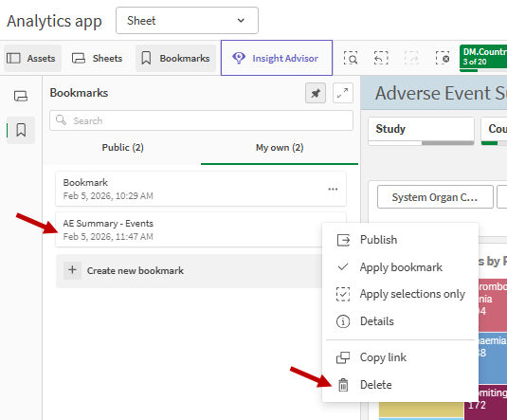Open the Sheet dropdown selector
The image size is (507, 420).
coord(187,21)
